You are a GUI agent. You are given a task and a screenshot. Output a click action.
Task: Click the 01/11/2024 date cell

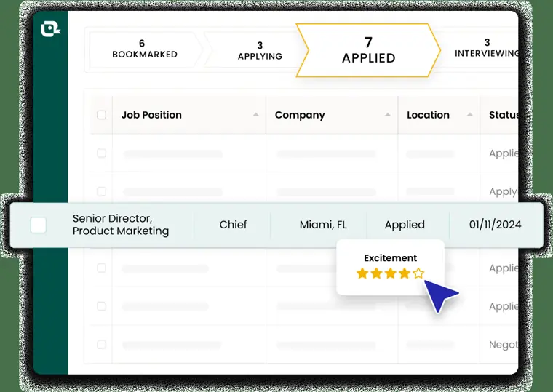click(x=496, y=225)
